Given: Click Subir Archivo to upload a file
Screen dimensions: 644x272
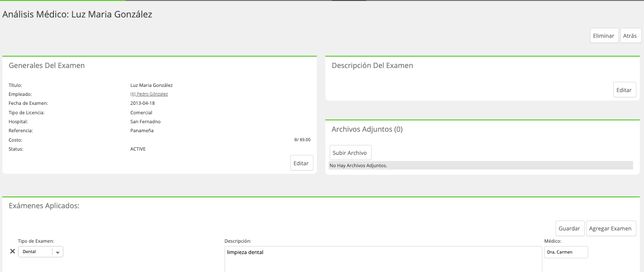Looking at the screenshot, I should (350, 153).
